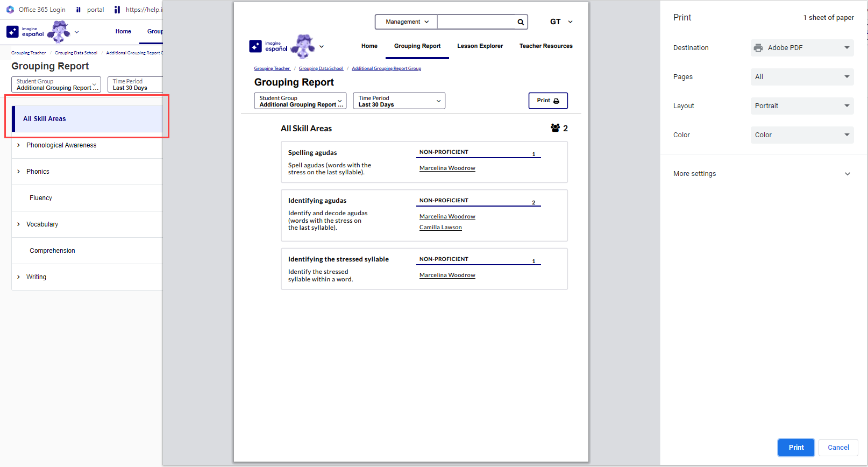Click the character avatar in print preview
The image size is (868, 467).
click(x=303, y=46)
